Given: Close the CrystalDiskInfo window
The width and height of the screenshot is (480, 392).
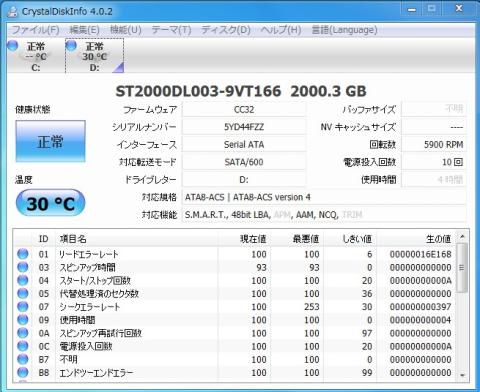Looking at the screenshot, I should [459, 9].
